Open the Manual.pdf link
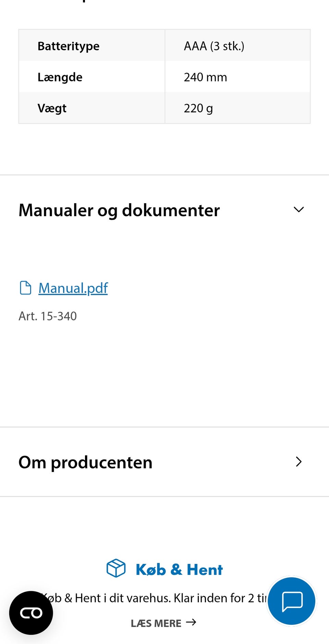 [73, 288]
